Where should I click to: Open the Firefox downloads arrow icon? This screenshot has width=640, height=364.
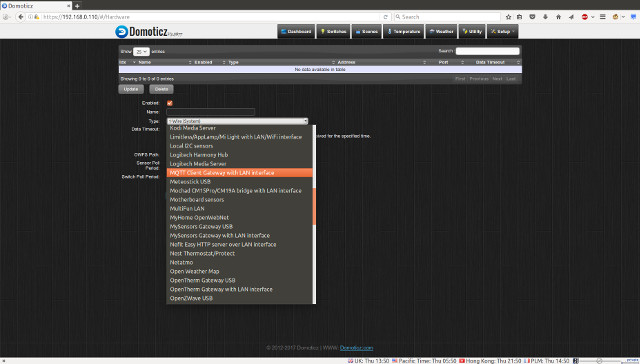(x=545, y=17)
